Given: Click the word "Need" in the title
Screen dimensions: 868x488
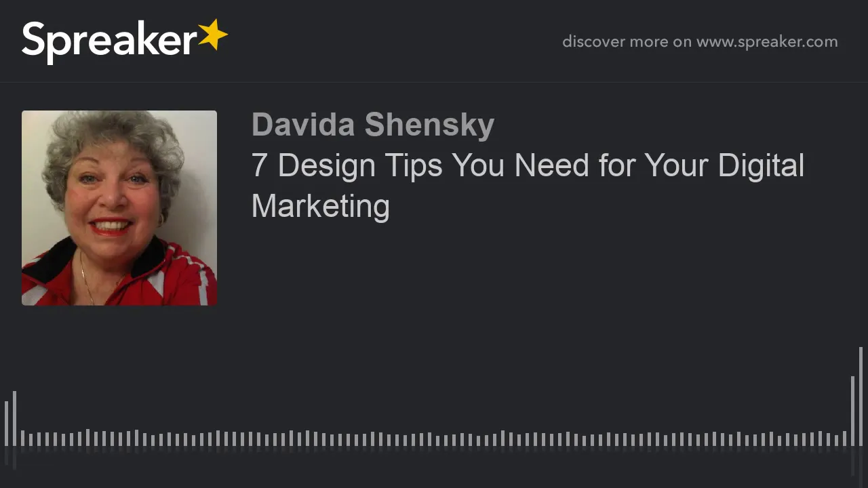Looking at the screenshot, I should [551, 166].
